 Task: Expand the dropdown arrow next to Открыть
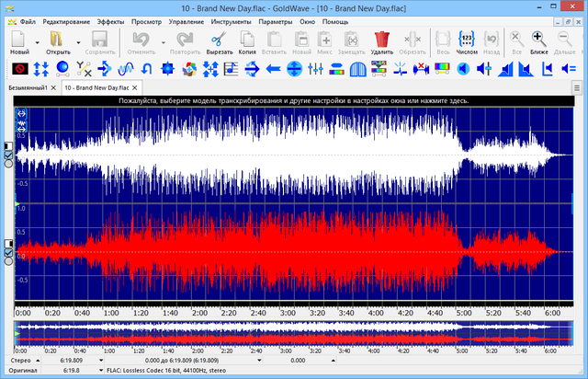pyautogui.click(x=78, y=42)
